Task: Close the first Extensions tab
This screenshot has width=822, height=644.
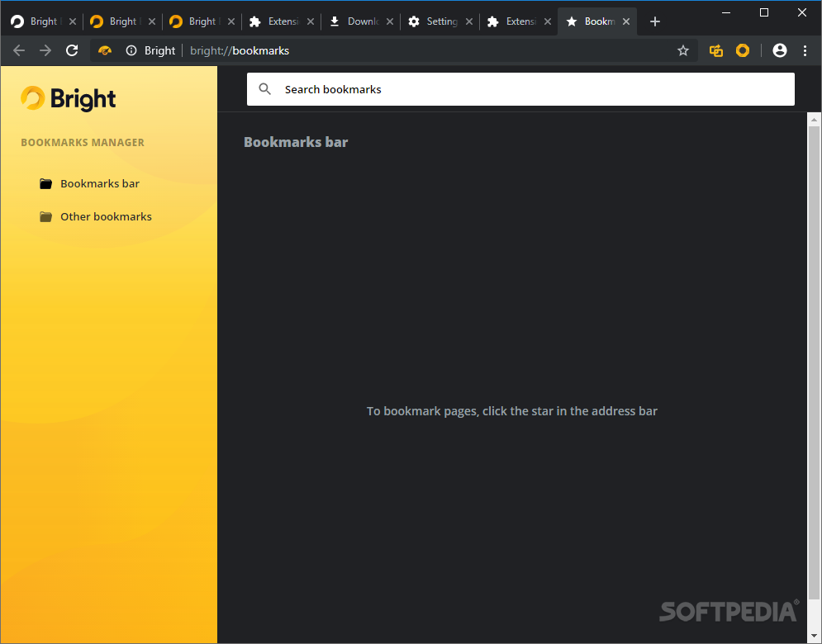Action: tap(311, 21)
